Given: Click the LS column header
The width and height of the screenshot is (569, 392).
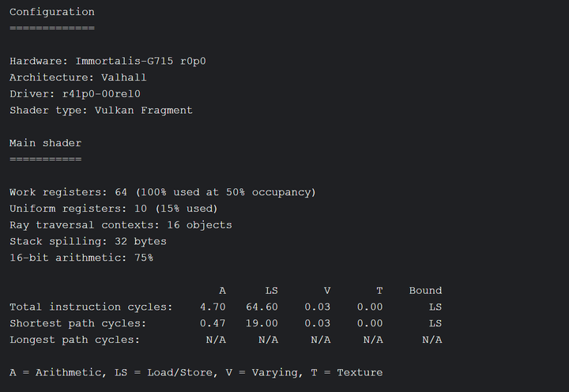Looking at the screenshot, I should tap(271, 291).
